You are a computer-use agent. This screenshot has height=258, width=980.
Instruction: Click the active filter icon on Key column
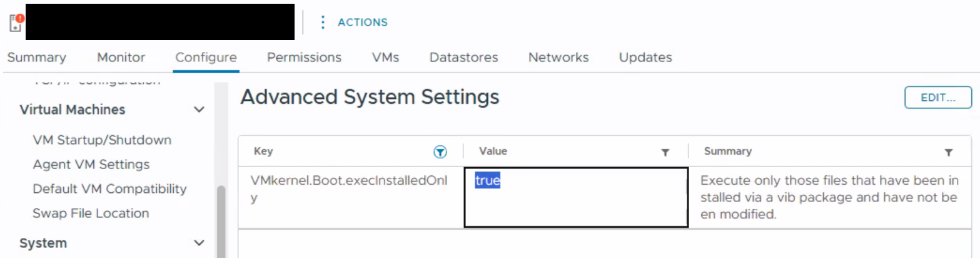[440, 152]
